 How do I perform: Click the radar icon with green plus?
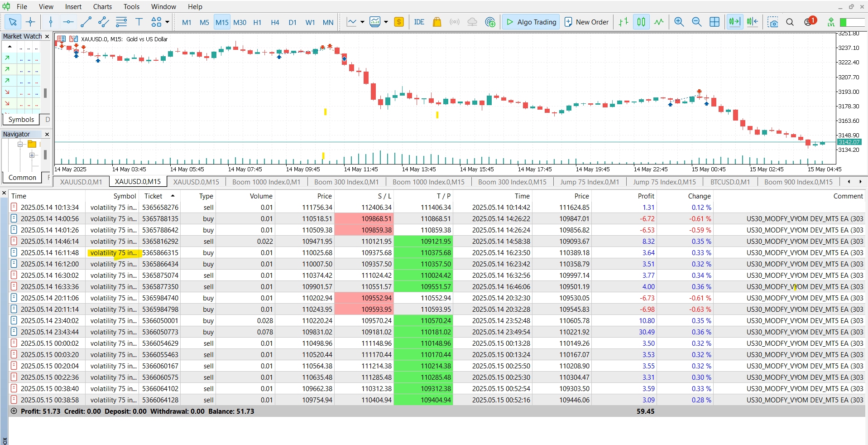[x=490, y=22]
